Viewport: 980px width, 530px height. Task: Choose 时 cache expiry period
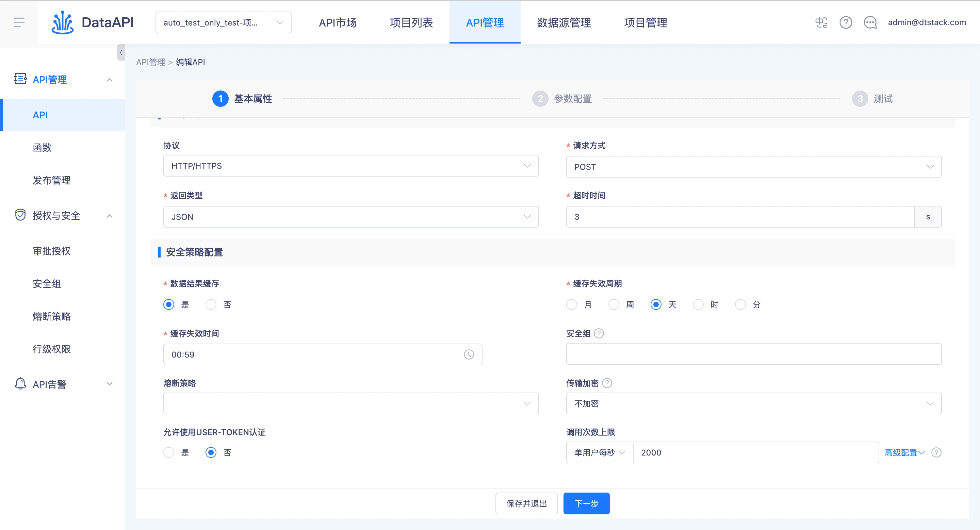click(x=698, y=304)
